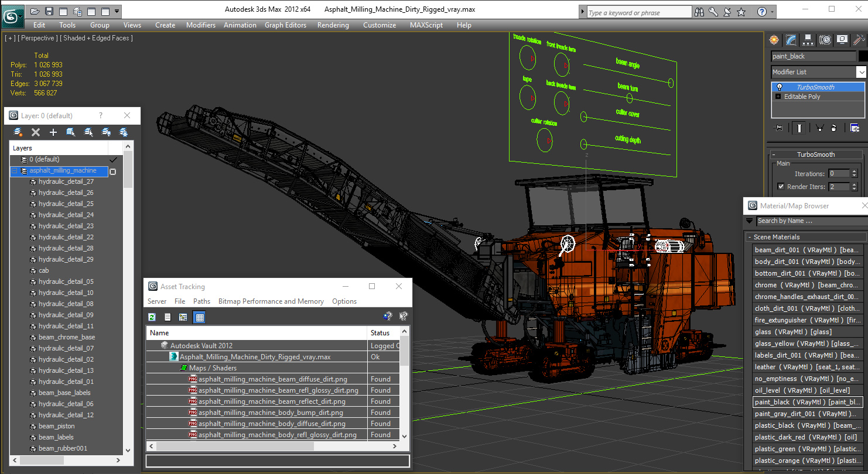
Task: Switch to the Modify command panel tab
Action: click(791, 40)
